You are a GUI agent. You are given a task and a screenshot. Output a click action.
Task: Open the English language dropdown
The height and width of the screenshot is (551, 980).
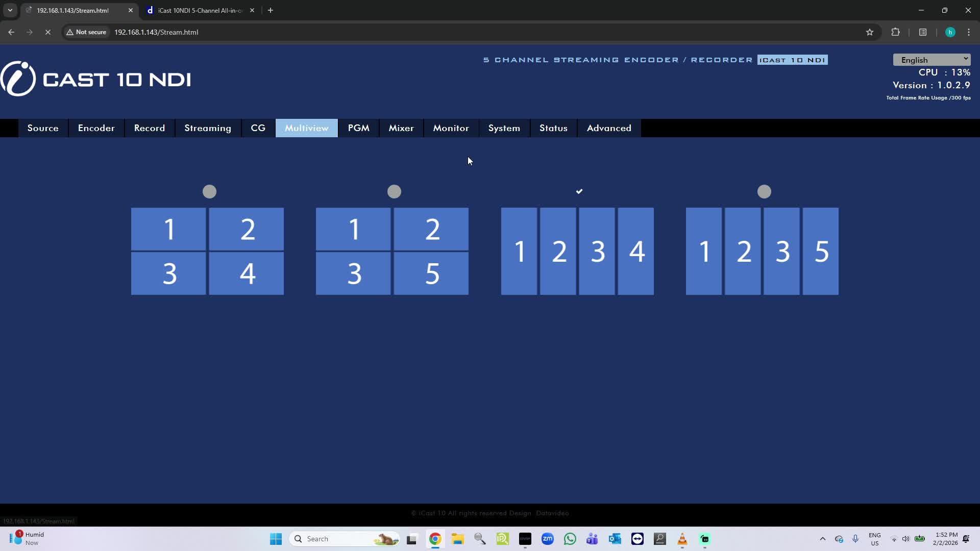pos(932,60)
